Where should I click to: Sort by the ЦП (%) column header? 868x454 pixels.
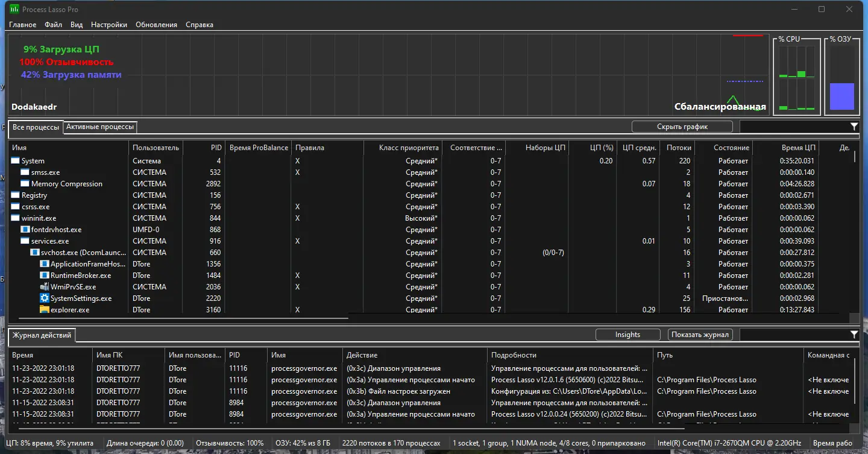coord(592,148)
